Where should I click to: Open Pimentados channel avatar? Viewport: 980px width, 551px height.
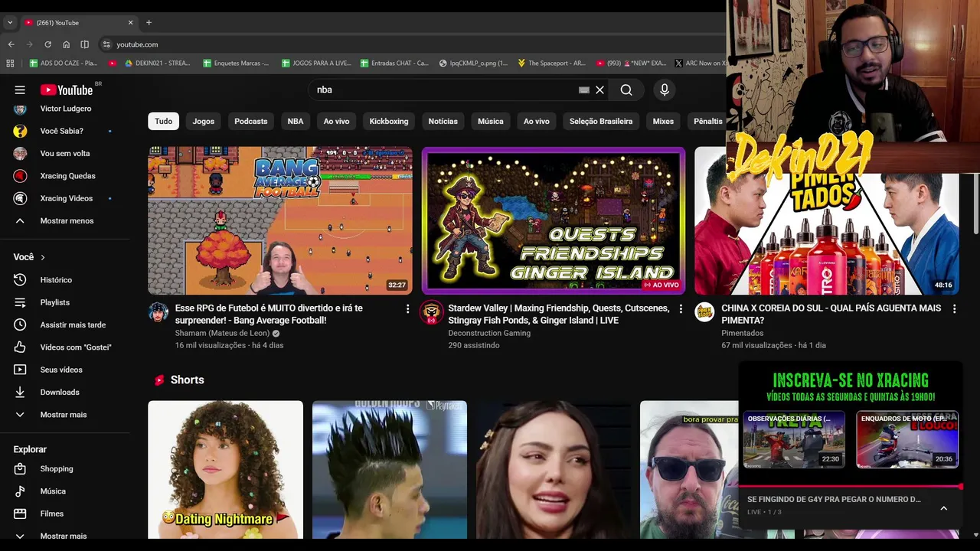click(x=704, y=312)
